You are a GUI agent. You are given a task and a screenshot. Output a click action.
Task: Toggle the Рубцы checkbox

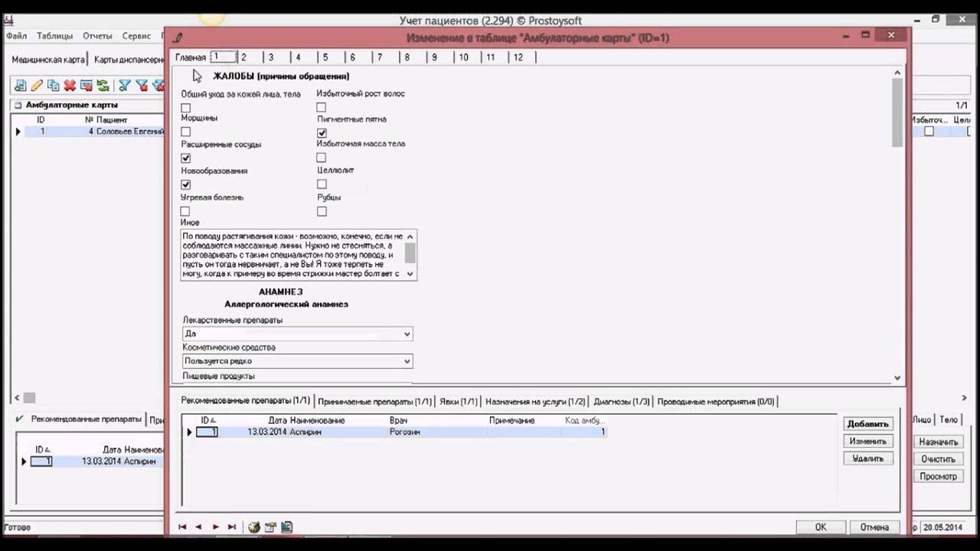click(322, 211)
